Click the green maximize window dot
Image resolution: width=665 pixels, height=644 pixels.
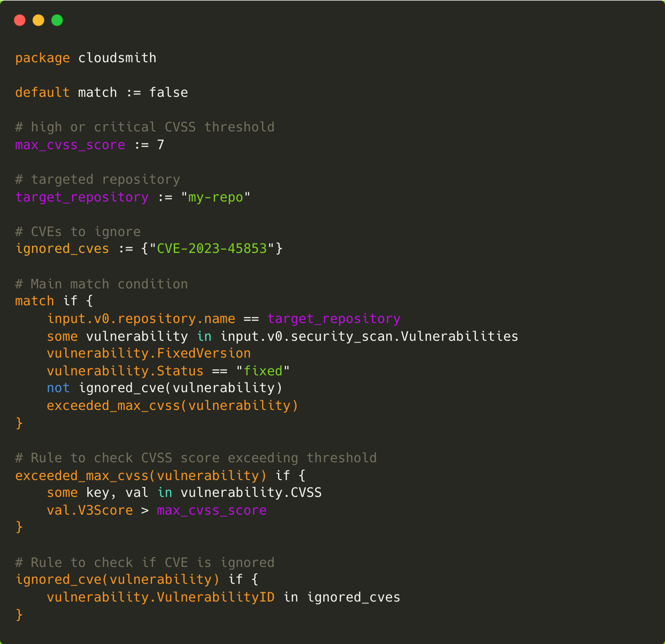pyautogui.click(x=57, y=20)
